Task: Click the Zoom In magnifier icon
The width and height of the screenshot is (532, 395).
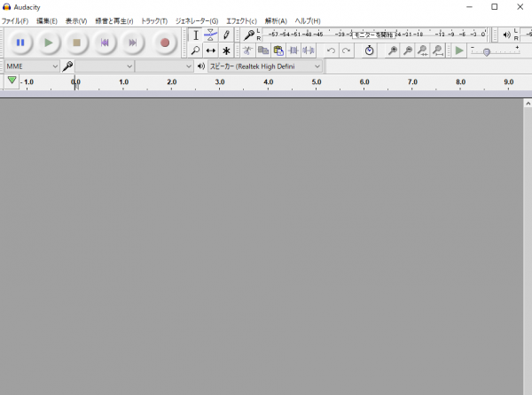Action: coord(392,50)
